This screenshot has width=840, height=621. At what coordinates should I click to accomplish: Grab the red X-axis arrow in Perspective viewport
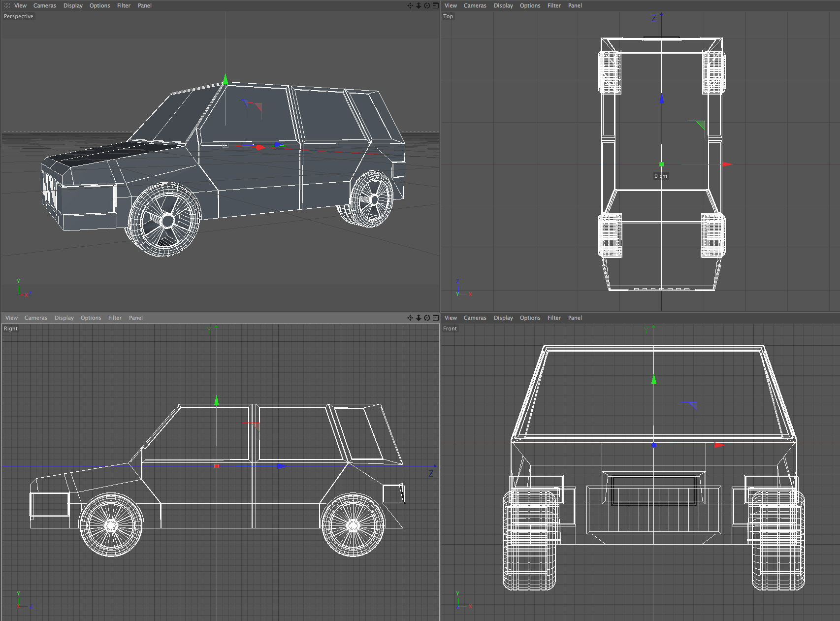coord(260,147)
